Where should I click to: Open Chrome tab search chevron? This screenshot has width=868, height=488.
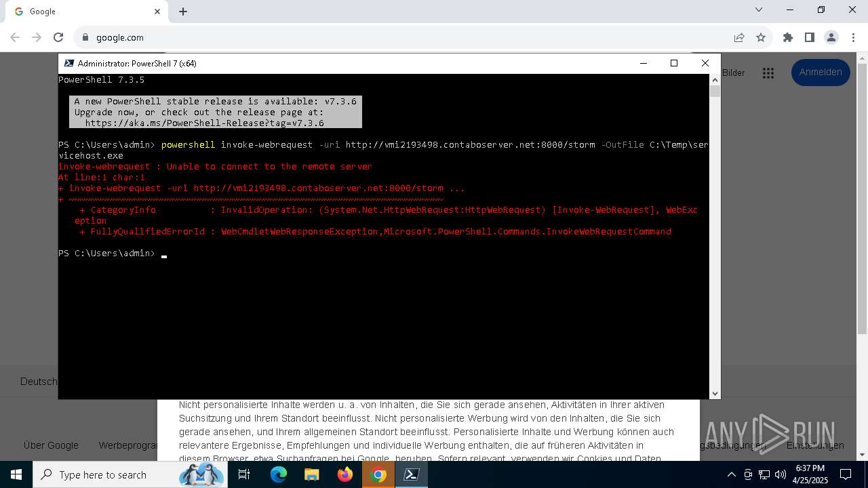759,9
